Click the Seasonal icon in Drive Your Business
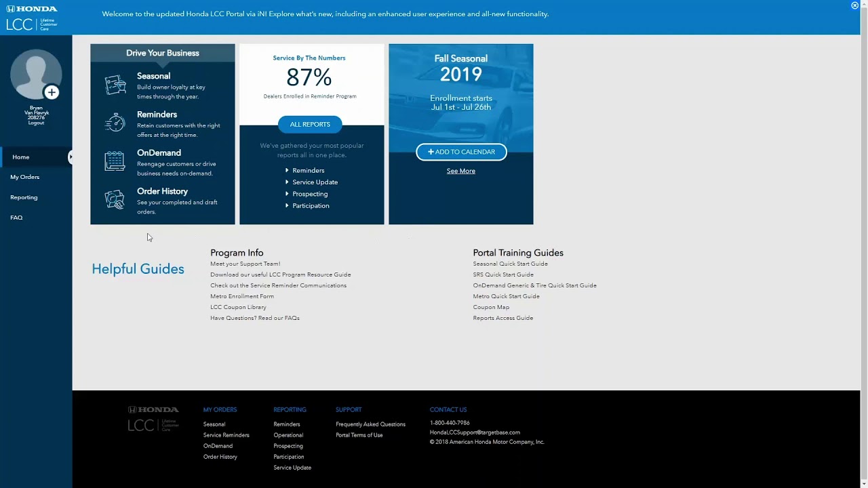The height and width of the screenshot is (488, 868). (x=115, y=85)
